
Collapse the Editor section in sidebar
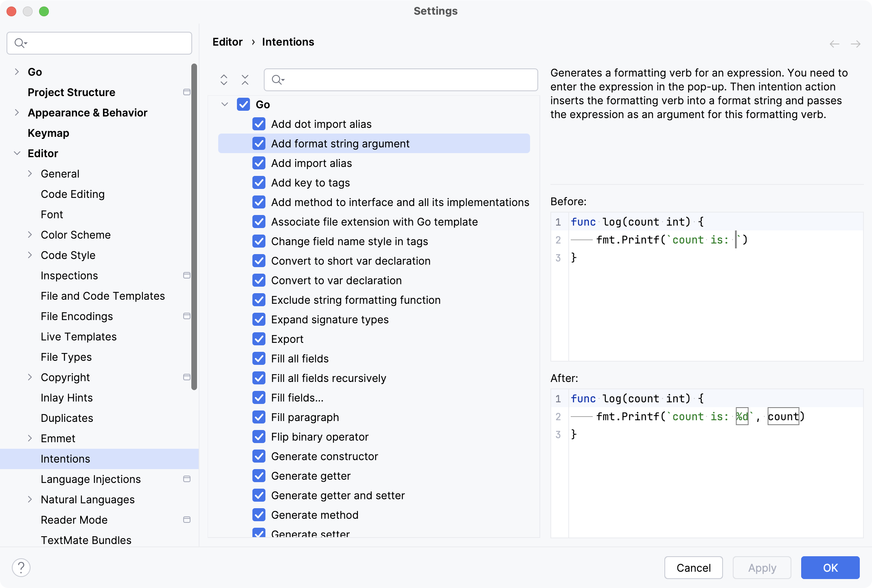17,153
